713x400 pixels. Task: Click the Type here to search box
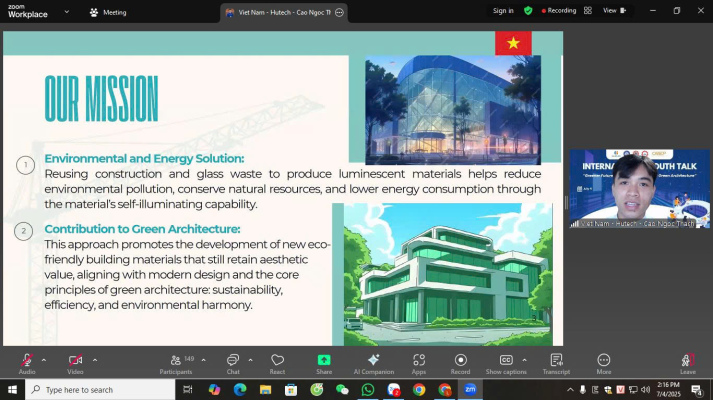click(100, 390)
